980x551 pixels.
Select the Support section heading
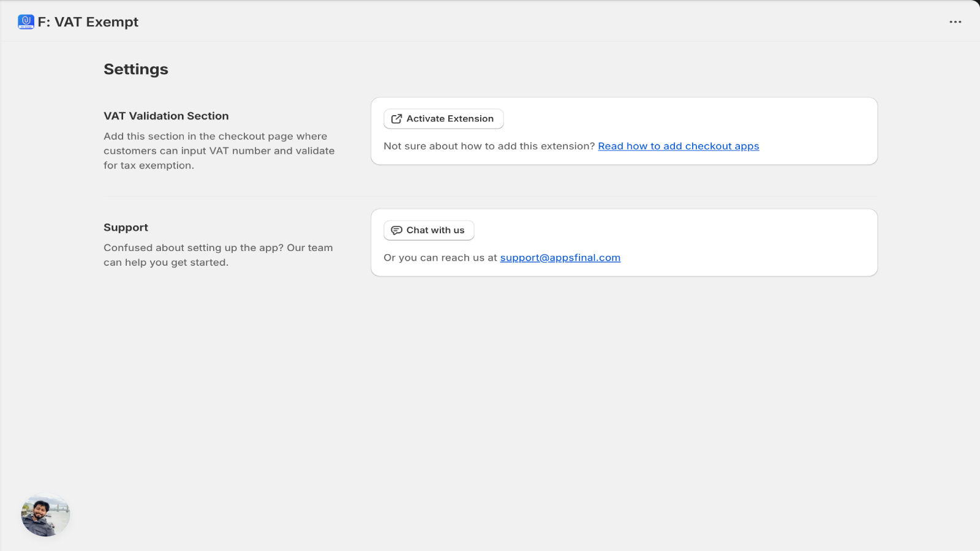[126, 227]
